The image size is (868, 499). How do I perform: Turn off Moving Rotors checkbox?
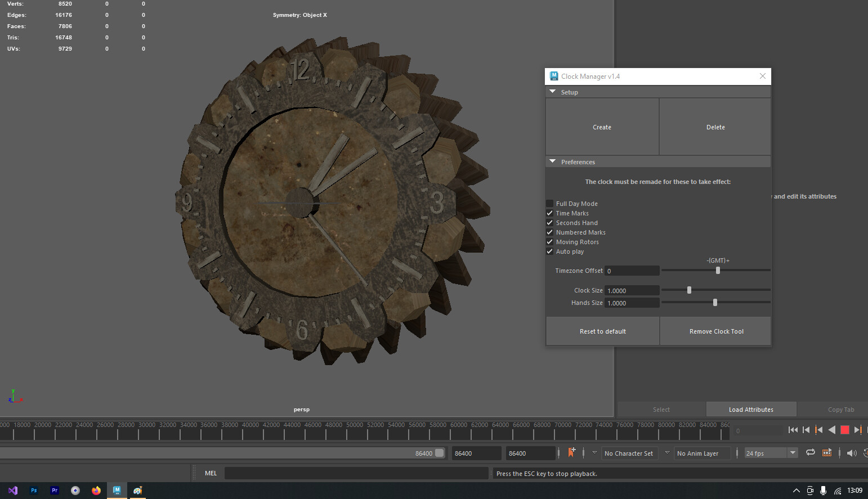point(550,242)
